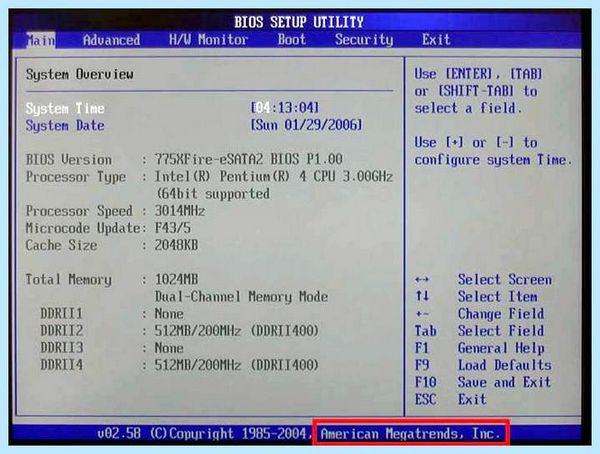This screenshot has width=600, height=454.
Task: Click Dual-Channel Memory Mode text
Action: [241, 297]
